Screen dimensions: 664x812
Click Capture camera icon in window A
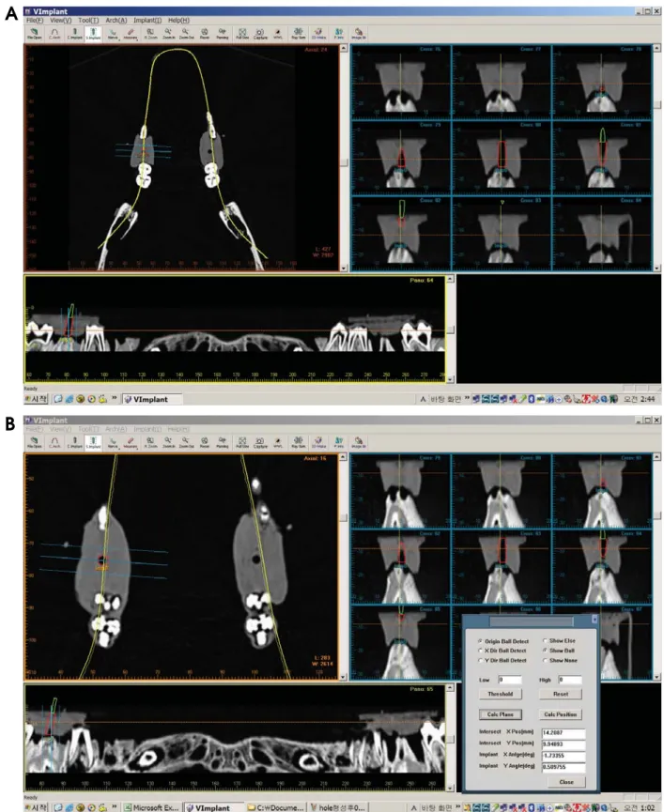260,34
